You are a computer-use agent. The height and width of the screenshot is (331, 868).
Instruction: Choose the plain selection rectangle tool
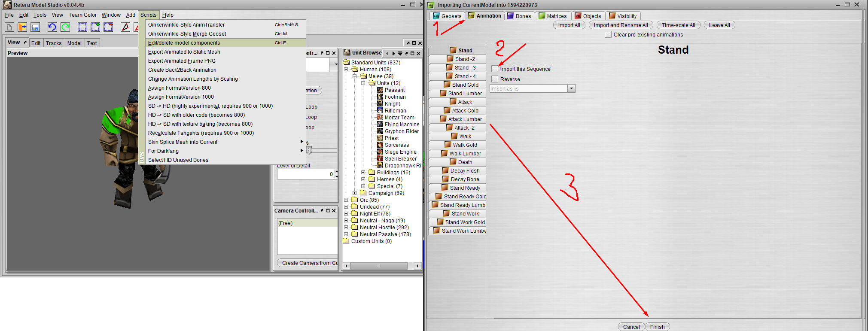pos(82,27)
